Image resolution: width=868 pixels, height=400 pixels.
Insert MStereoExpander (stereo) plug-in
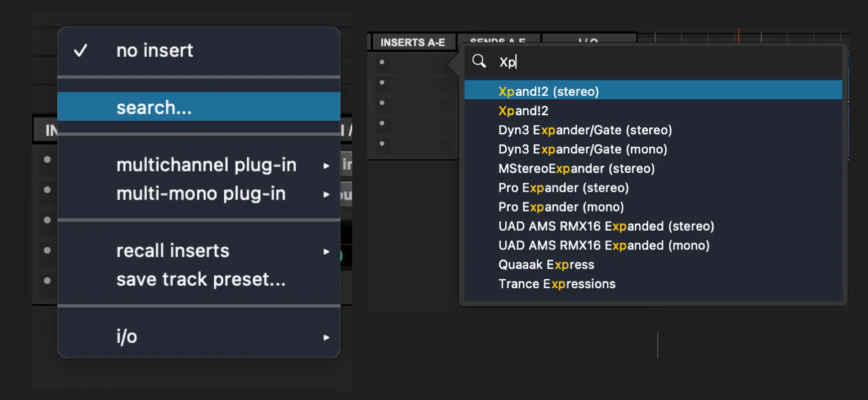click(576, 168)
